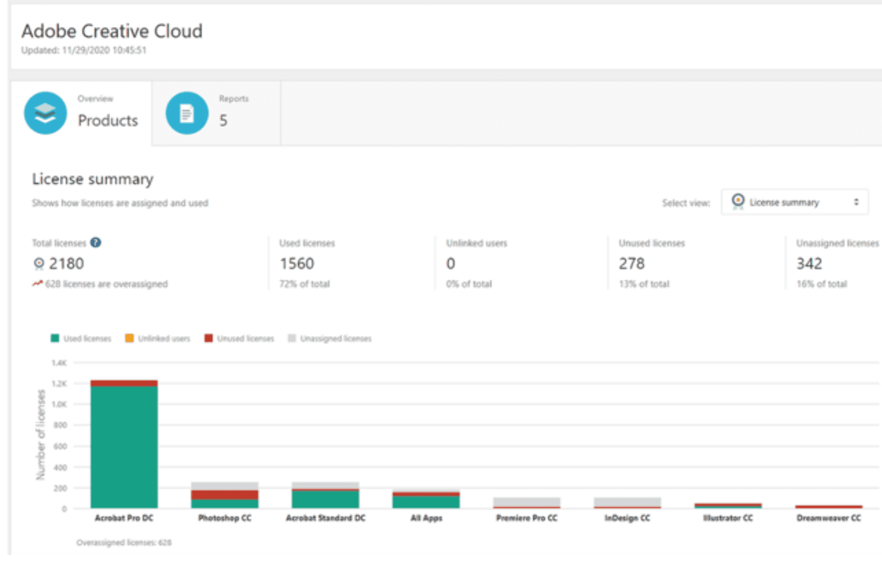Open the Select view dropdown

(x=794, y=202)
